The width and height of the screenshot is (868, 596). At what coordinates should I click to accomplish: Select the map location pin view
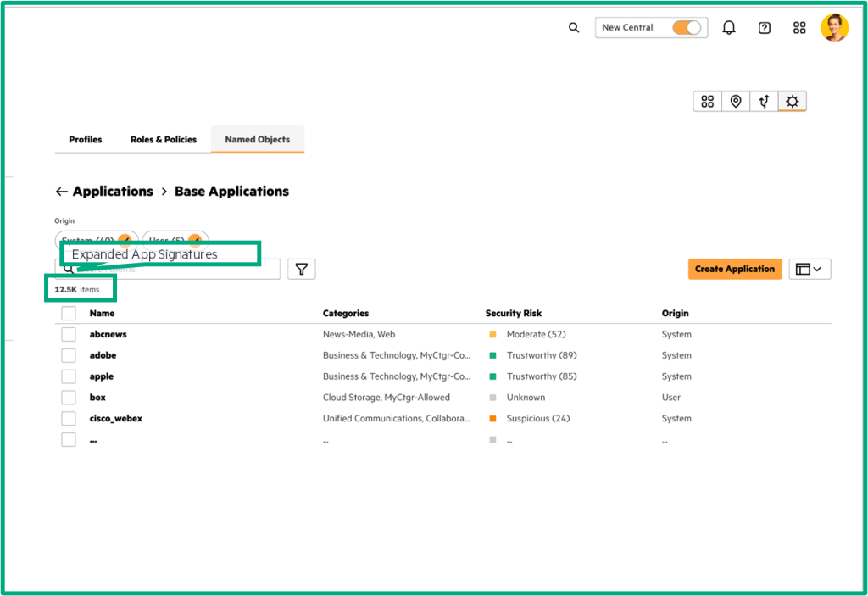click(736, 102)
